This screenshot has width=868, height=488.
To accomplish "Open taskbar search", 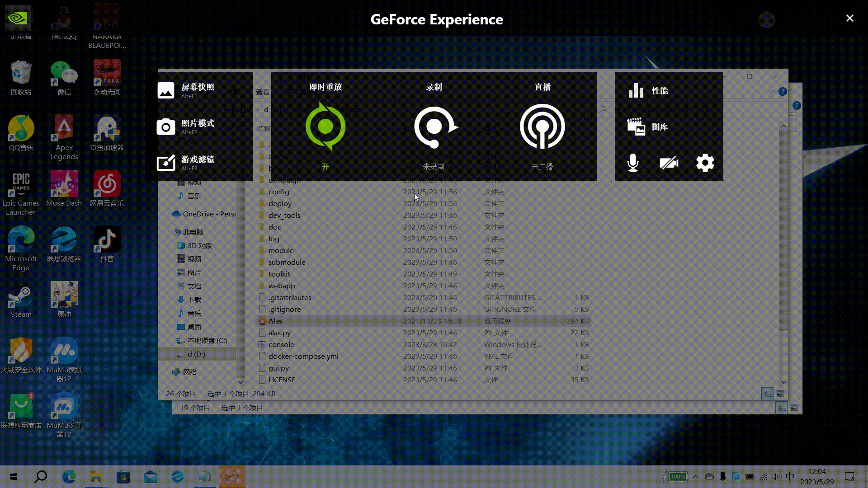I will 41,477.
